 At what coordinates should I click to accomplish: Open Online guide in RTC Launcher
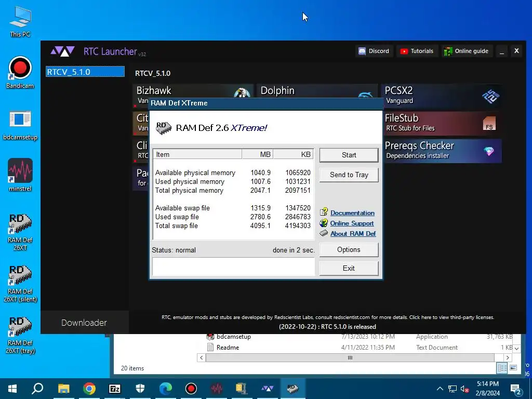[x=467, y=51]
